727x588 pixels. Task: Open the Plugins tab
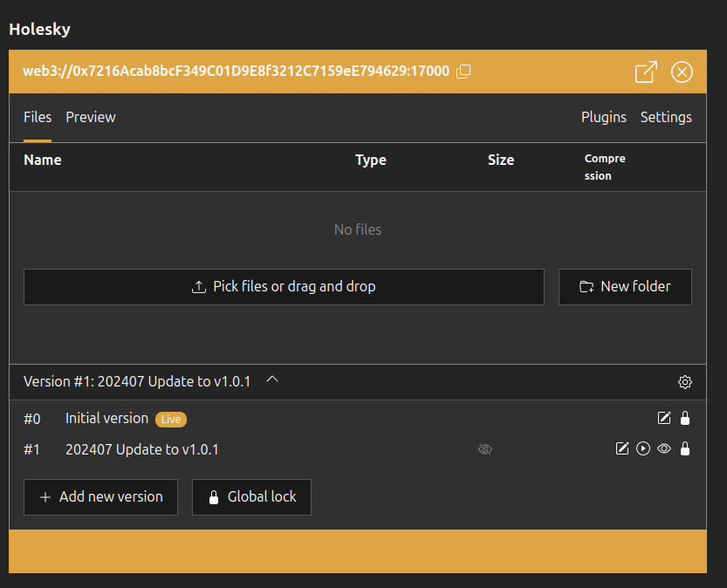[x=604, y=117]
